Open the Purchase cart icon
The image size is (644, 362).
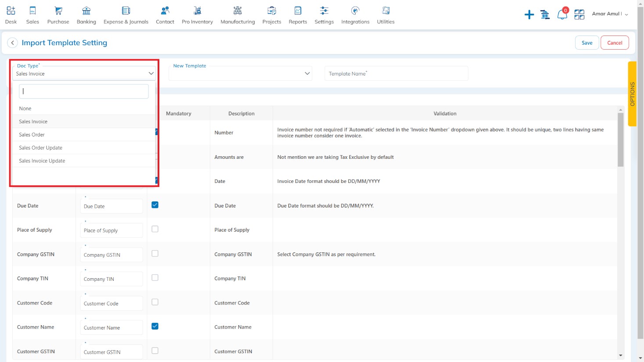click(58, 11)
